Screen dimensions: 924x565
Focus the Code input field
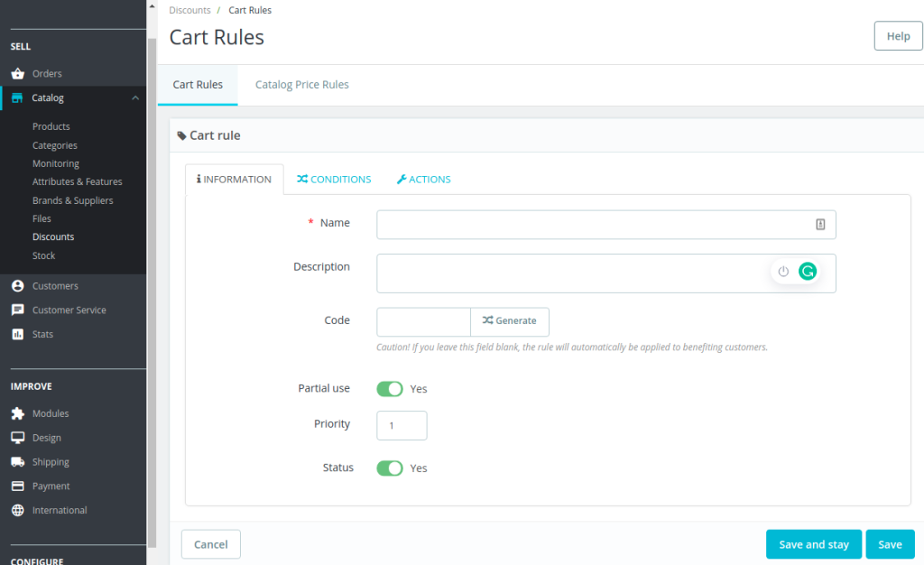point(424,322)
